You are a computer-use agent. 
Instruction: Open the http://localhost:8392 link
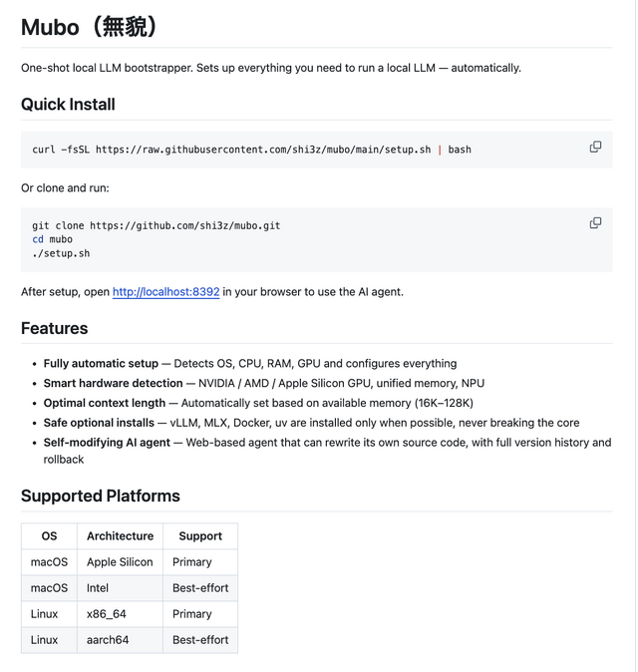point(165,292)
